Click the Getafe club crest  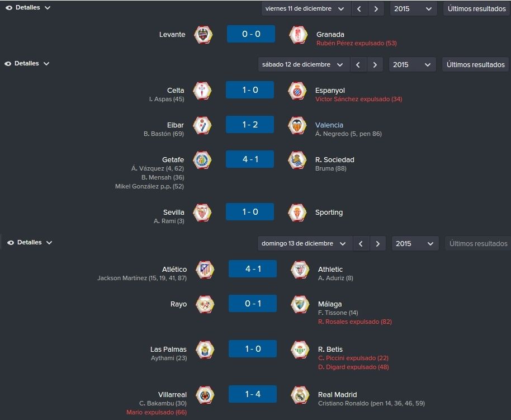coord(202,160)
